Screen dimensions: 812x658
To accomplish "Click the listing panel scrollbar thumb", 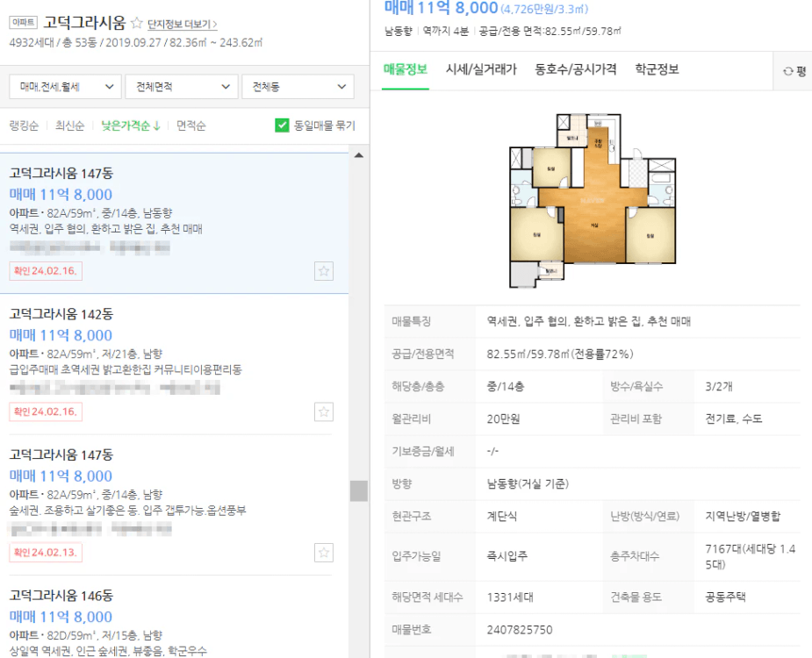I will pyautogui.click(x=358, y=490).
